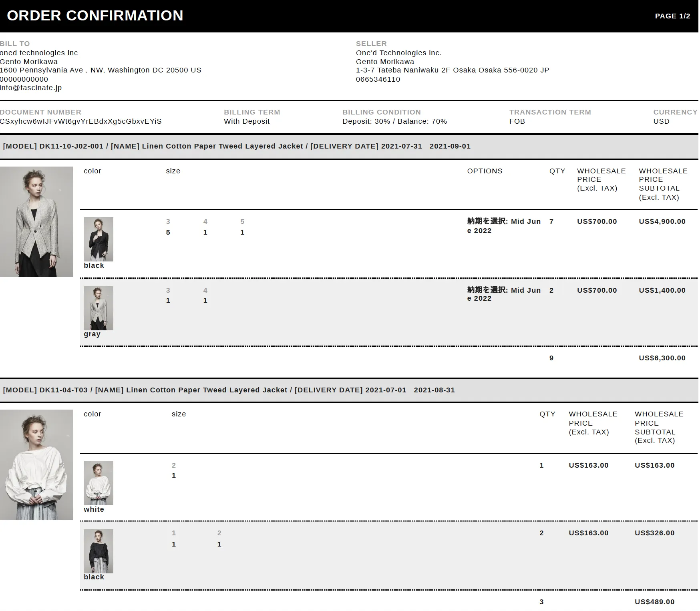Image resolution: width=700 pixels, height=611 pixels.
Task: Click the US$326.00 subtotal
Action: [x=655, y=533]
